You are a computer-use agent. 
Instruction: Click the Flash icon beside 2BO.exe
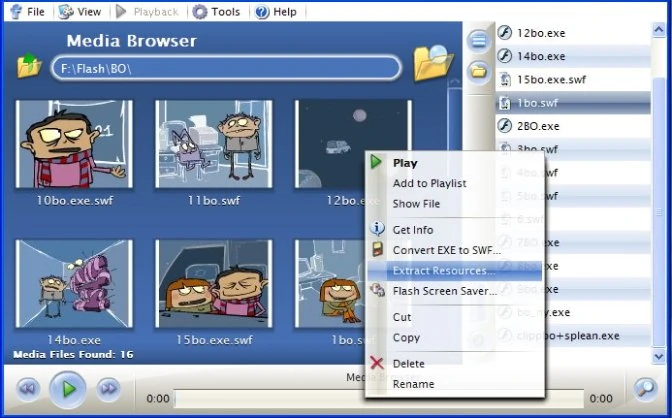(504, 126)
